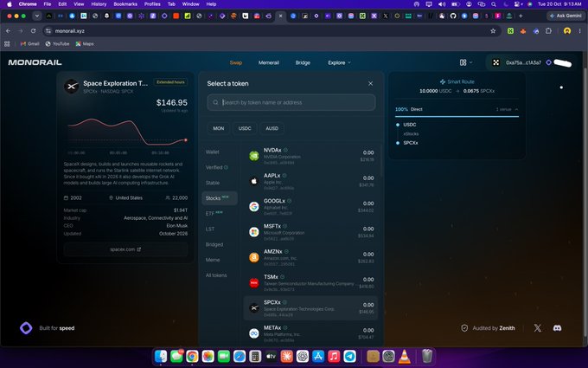This screenshot has width=588, height=368.
Task: Open the Verified token category
Action: [217, 167]
